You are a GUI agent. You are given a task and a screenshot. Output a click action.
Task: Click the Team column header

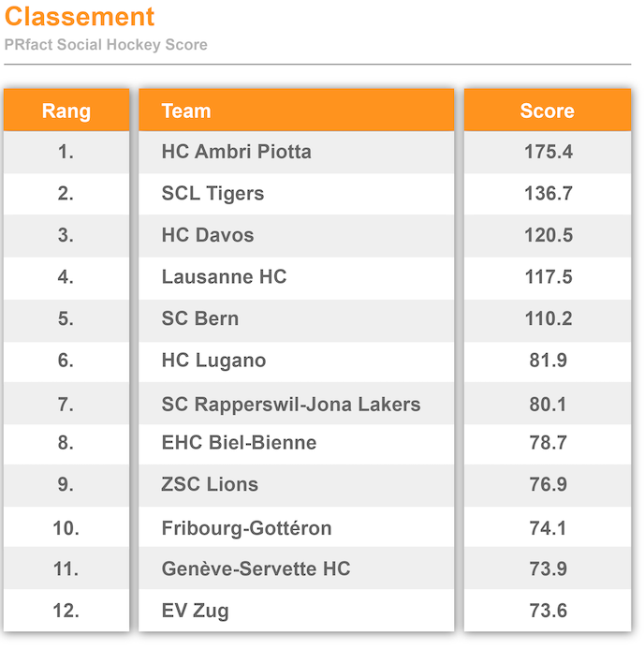(x=186, y=111)
